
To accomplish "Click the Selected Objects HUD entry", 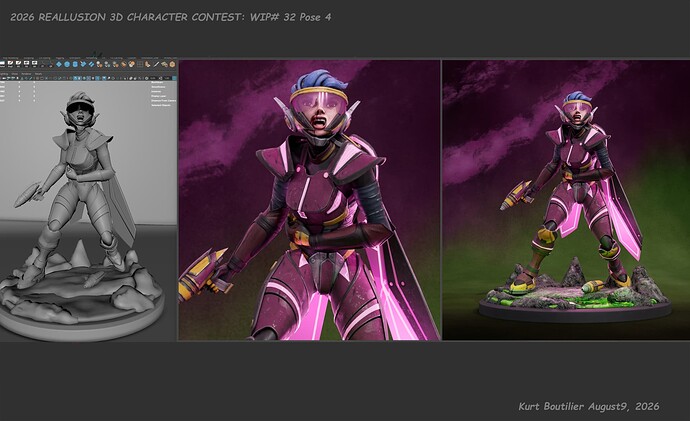I will [161, 105].
